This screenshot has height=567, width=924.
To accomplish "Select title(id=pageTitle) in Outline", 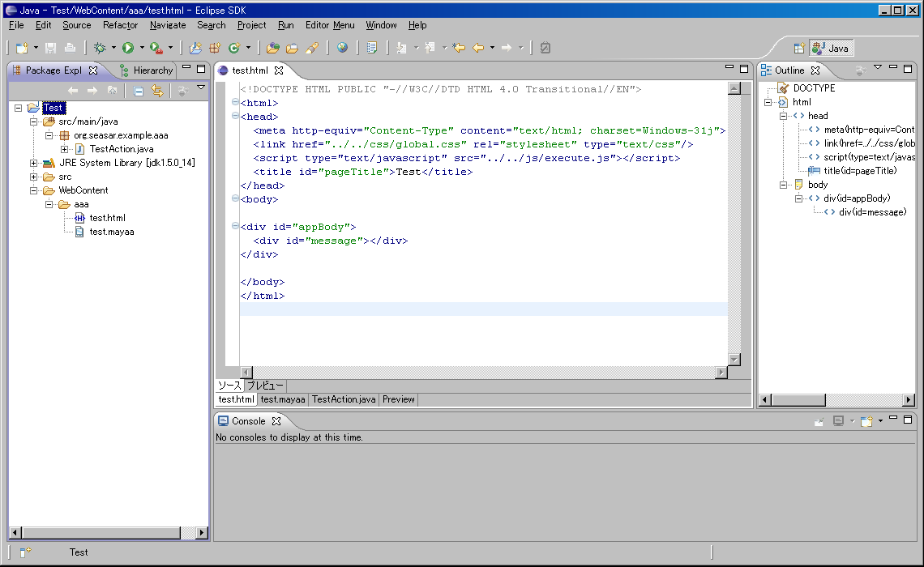I will pyautogui.click(x=860, y=171).
